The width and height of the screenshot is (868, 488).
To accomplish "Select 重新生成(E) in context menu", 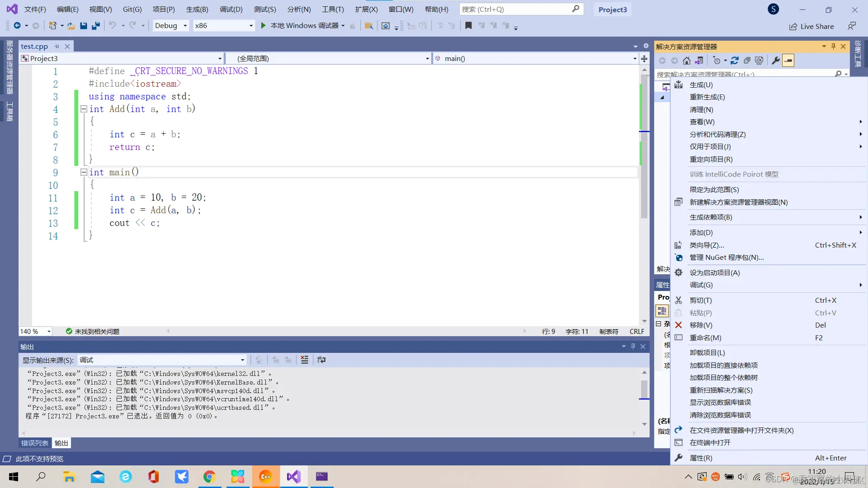I will tap(707, 97).
